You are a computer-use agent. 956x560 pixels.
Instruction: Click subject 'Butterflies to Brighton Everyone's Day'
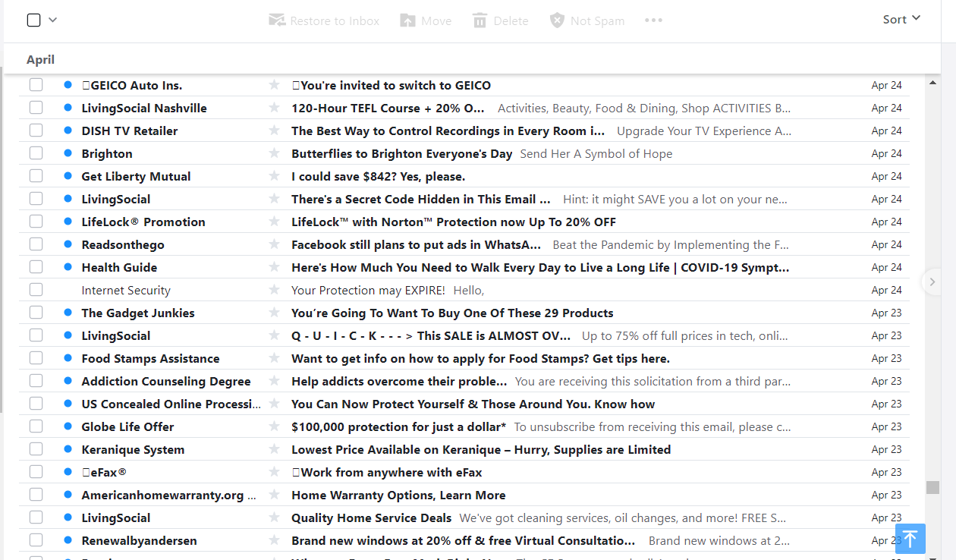(x=402, y=153)
